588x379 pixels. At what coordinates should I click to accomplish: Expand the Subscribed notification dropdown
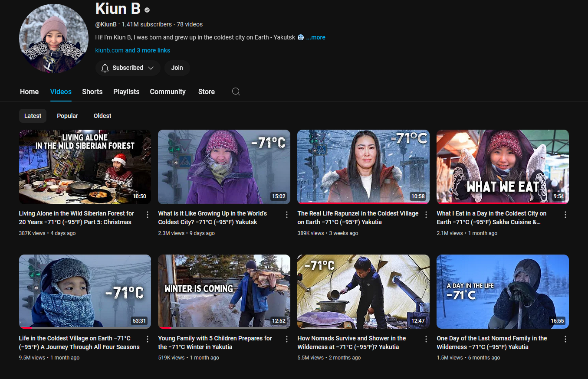point(128,68)
